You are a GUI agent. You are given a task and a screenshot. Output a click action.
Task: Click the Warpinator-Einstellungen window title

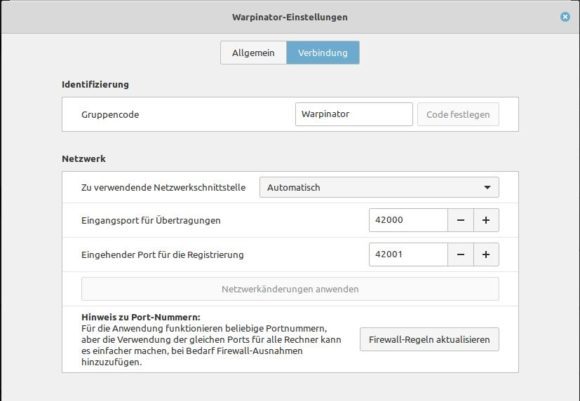[290, 17]
